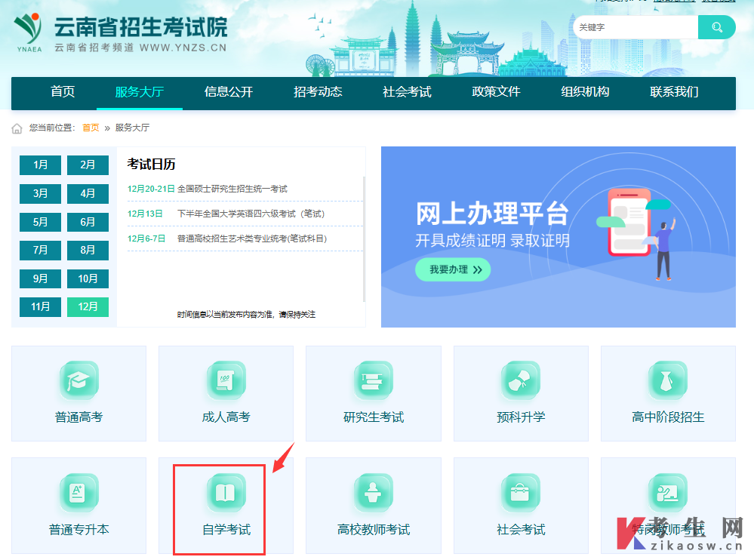Viewport: 754px width, 560px height.
Task: Click 高中阶段招生 card label
Action: click(668, 417)
